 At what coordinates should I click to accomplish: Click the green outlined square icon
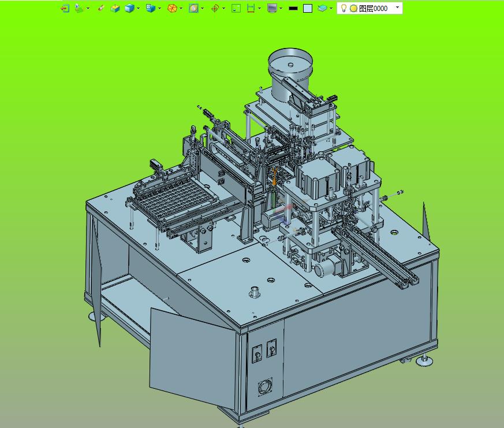pos(236,8)
